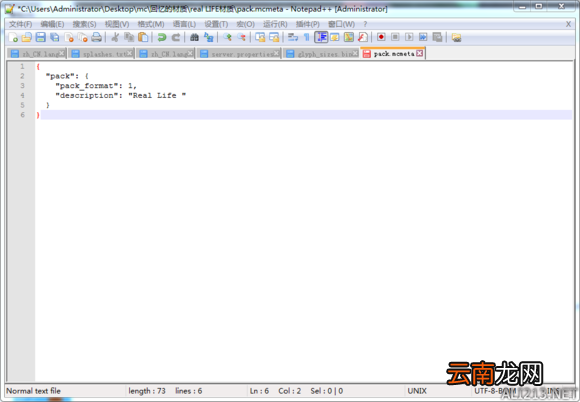Toggle word wrap toolbar button
Screen dimensions: 580x402
pos(293,37)
